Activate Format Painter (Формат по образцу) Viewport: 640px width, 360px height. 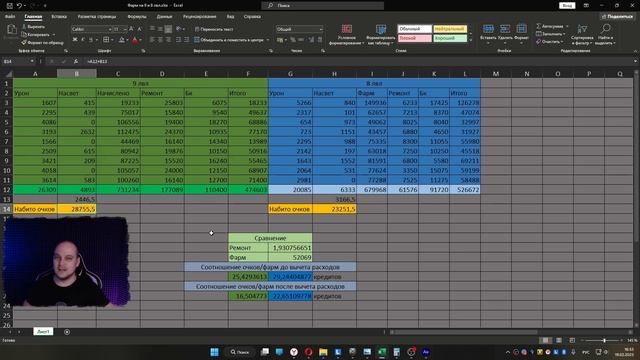[42, 42]
